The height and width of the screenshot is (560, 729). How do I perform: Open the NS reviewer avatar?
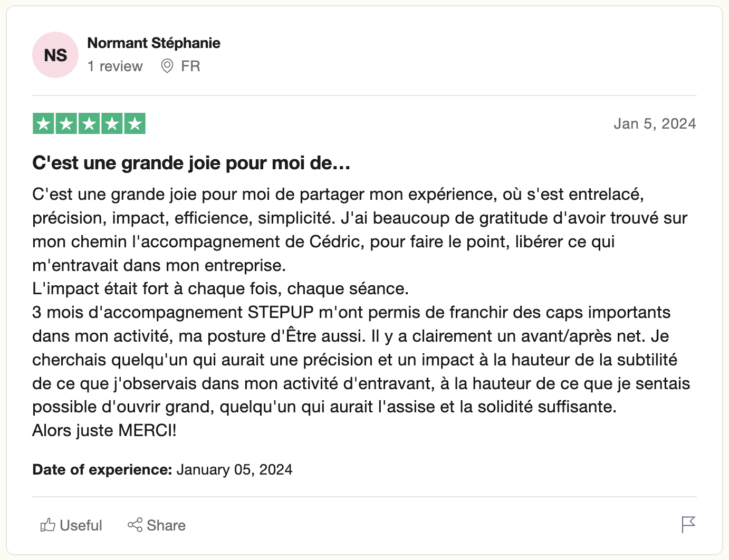point(55,55)
